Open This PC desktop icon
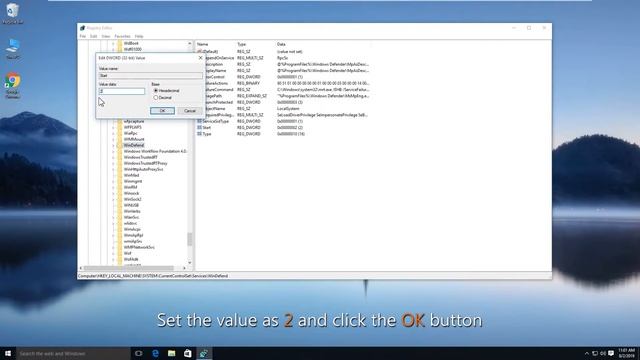The width and height of the screenshot is (640, 360). [13, 49]
